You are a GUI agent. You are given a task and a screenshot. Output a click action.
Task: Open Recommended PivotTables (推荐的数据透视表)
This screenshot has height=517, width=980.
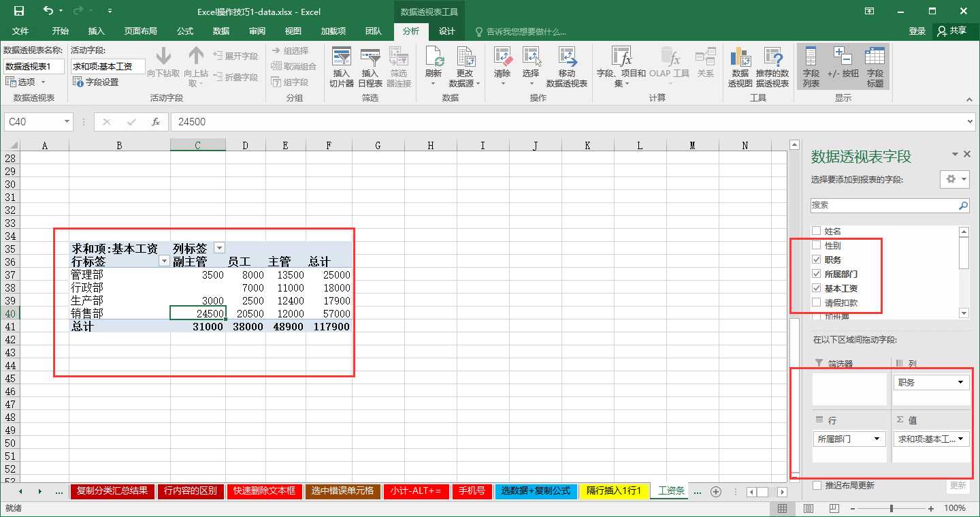(772, 67)
